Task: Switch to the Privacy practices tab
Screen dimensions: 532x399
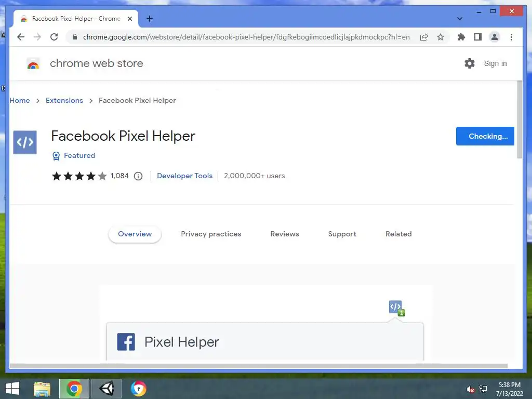Action: [211, 234]
